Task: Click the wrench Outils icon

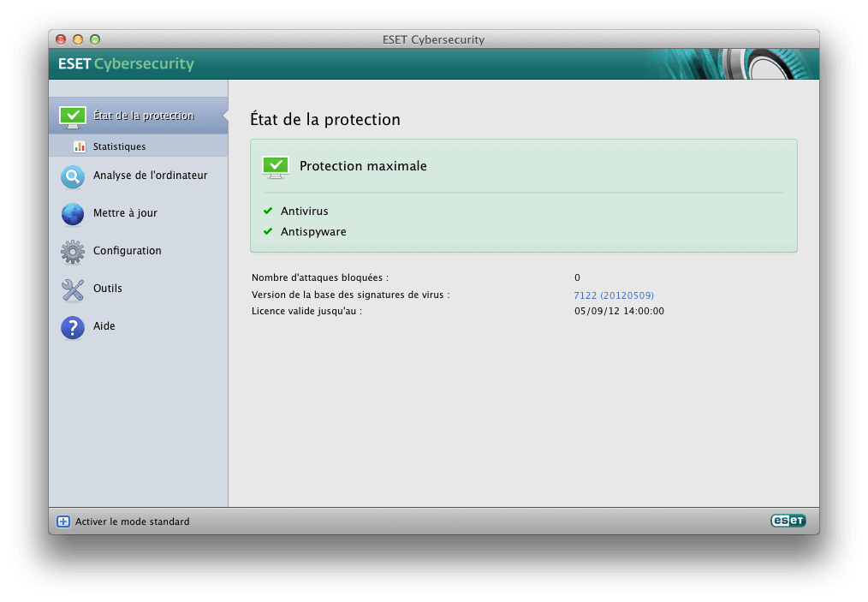Action: pyautogui.click(x=73, y=289)
